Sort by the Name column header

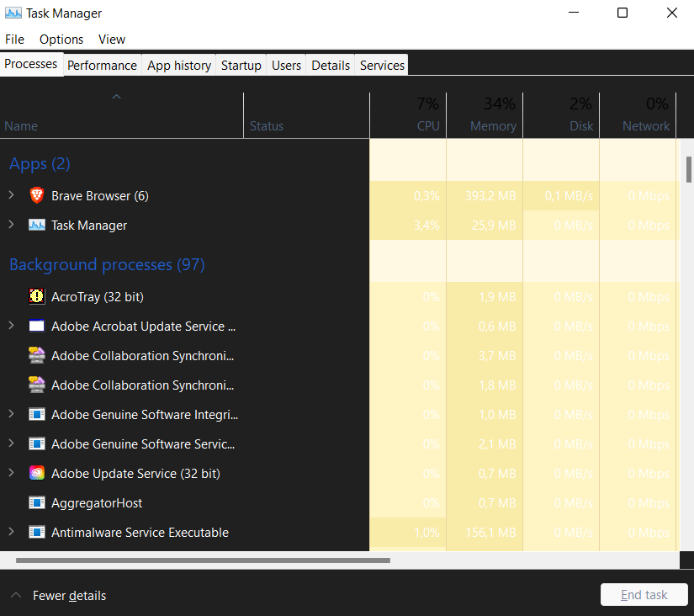coord(122,115)
